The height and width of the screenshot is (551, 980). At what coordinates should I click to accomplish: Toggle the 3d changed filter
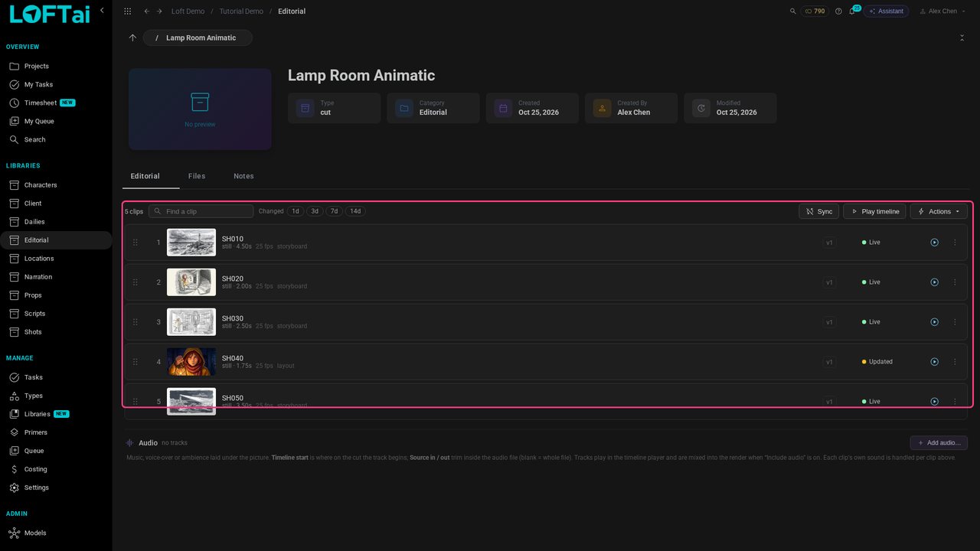[315, 211]
